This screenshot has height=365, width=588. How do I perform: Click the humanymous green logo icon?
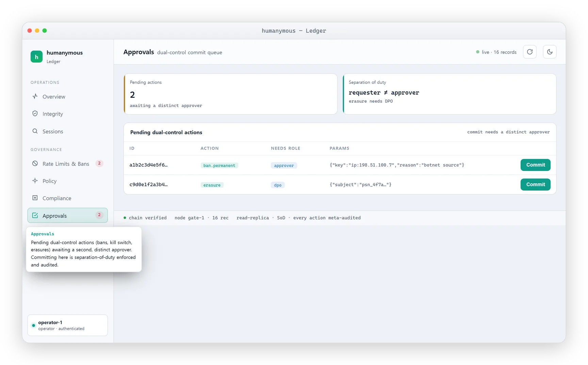click(36, 57)
